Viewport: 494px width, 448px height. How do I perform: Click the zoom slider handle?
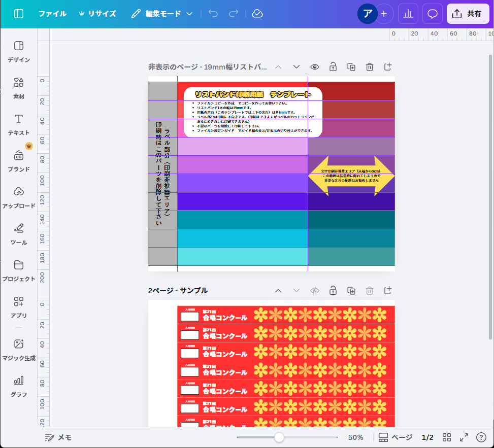point(279,437)
